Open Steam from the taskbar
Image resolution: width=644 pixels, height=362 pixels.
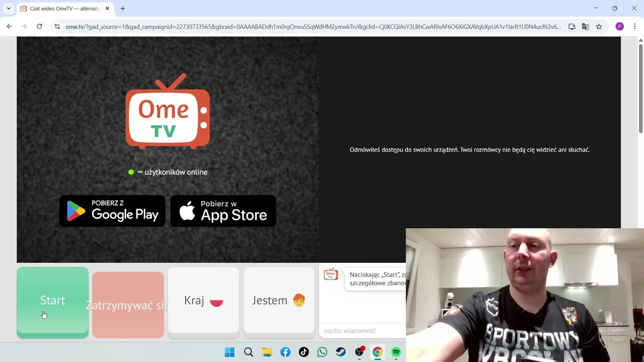pos(341,352)
